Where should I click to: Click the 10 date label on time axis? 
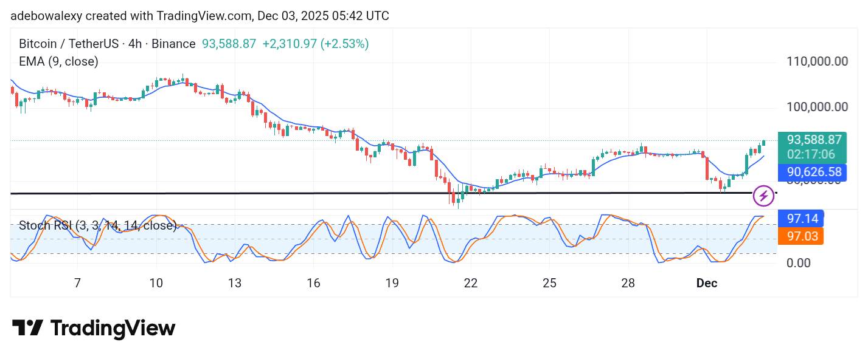[156, 283]
